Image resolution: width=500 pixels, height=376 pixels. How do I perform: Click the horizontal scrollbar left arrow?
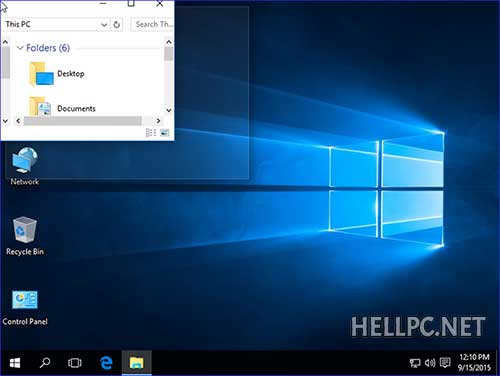(18, 121)
